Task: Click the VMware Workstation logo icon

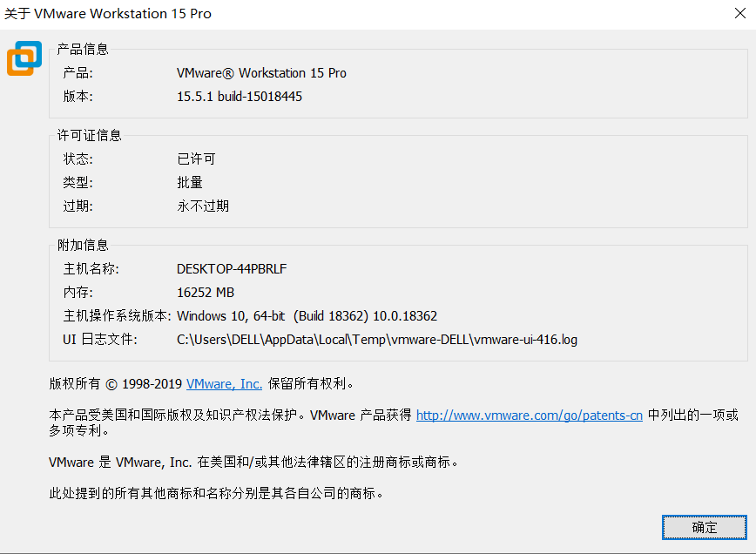Action: (24, 58)
